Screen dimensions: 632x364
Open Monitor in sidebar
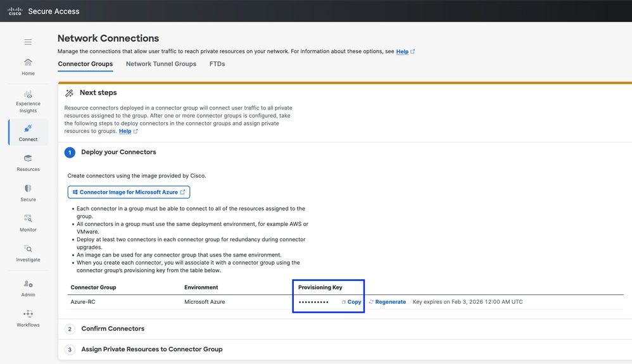28,223
